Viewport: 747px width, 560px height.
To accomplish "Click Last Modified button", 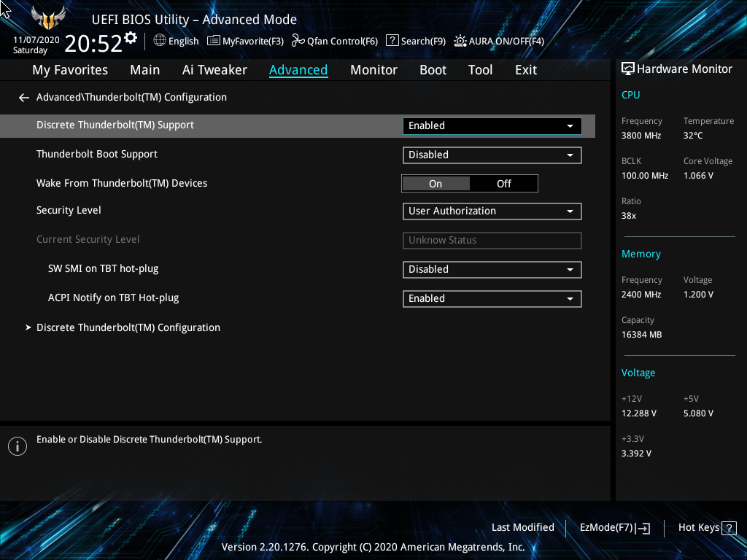I will point(522,528).
